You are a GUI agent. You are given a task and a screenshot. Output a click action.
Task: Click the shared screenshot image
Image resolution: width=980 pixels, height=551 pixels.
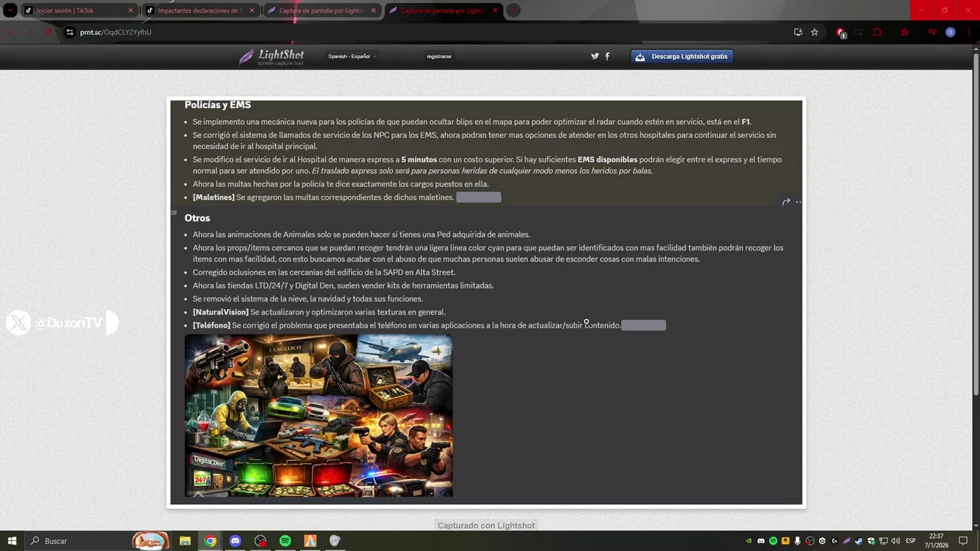[486, 302]
